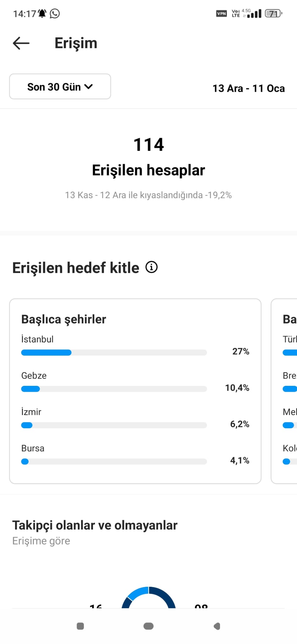Image resolution: width=297 pixels, height=644 pixels.
Task: Select the İzmir city entry
Action: pyautogui.click(x=31, y=412)
